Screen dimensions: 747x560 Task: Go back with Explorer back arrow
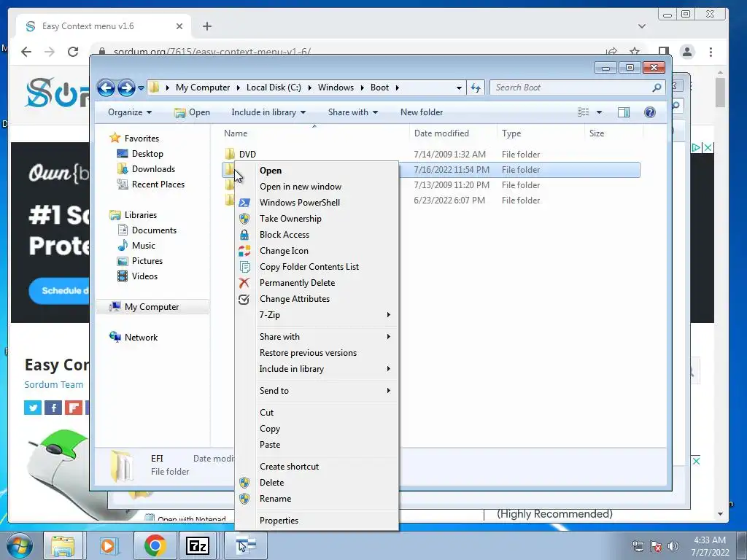tap(106, 87)
